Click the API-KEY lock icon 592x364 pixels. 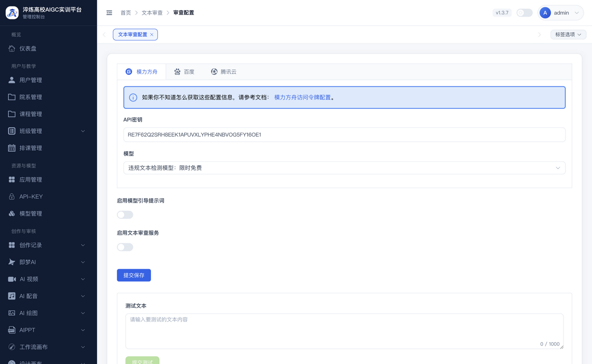point(12,197)
